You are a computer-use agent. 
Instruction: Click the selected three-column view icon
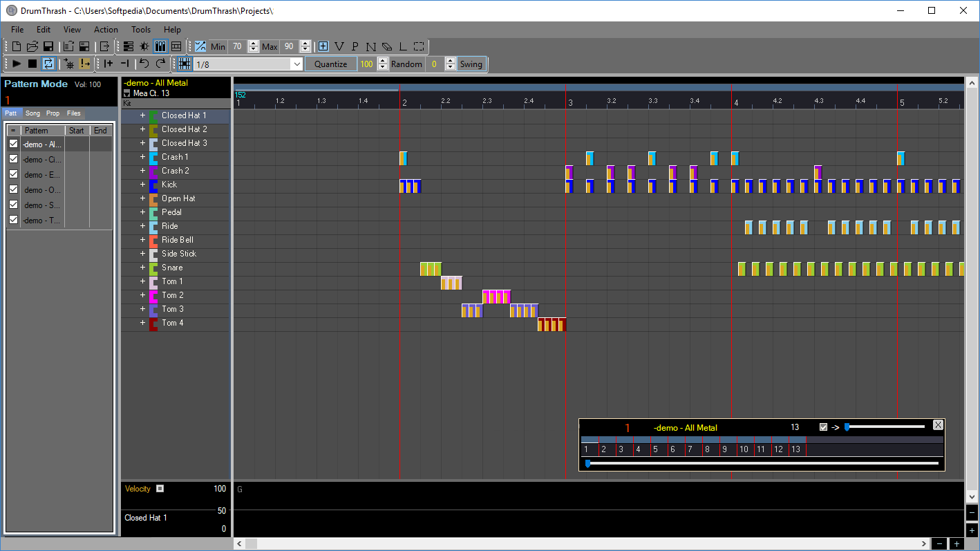coord(160,46)
